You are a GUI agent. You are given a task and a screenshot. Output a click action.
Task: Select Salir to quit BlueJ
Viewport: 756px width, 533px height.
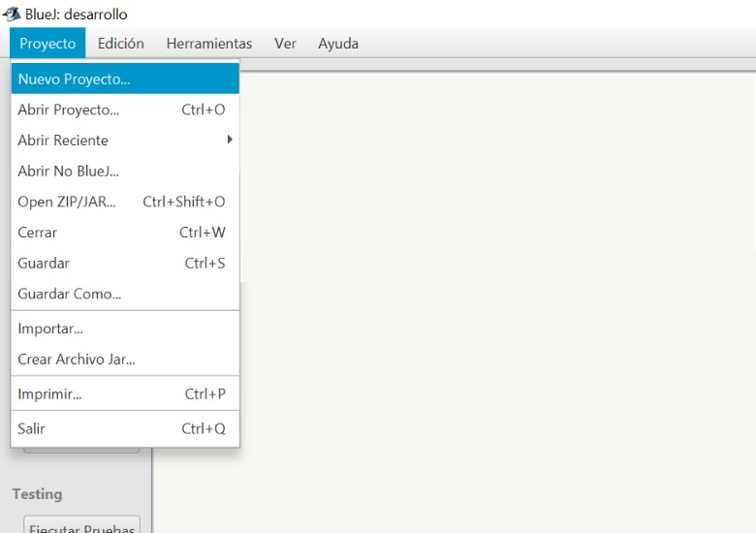32,428
